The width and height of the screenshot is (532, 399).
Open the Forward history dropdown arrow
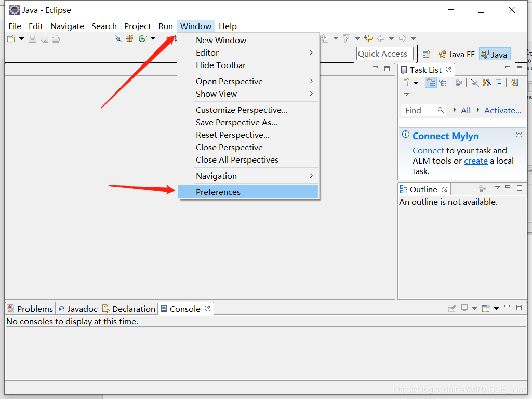point(413,38)
